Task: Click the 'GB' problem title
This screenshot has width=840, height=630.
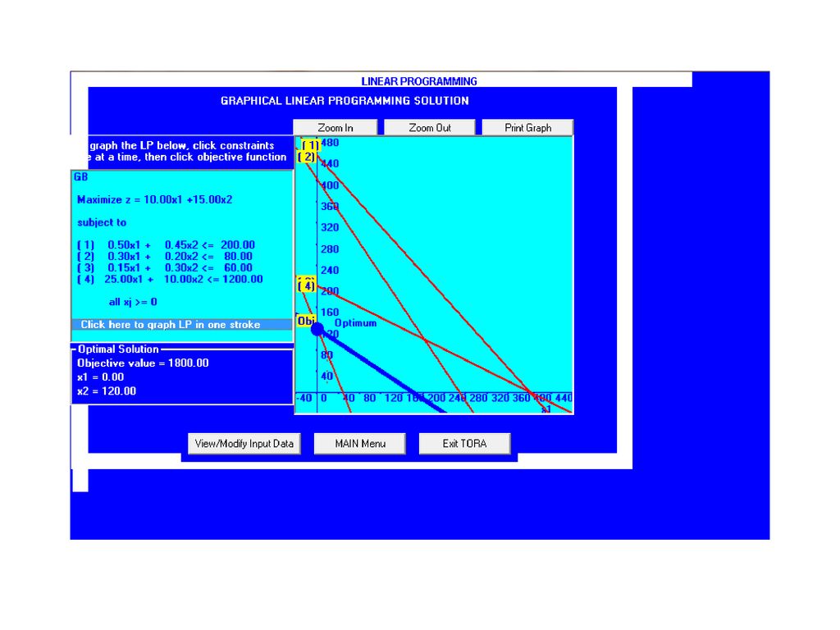Action: coord(81,177)
